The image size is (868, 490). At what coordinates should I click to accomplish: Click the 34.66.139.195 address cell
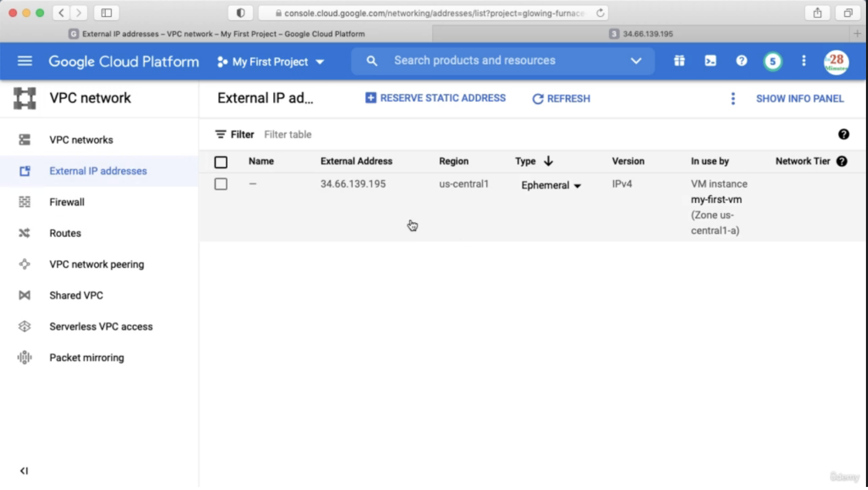(x=353, y=184)
